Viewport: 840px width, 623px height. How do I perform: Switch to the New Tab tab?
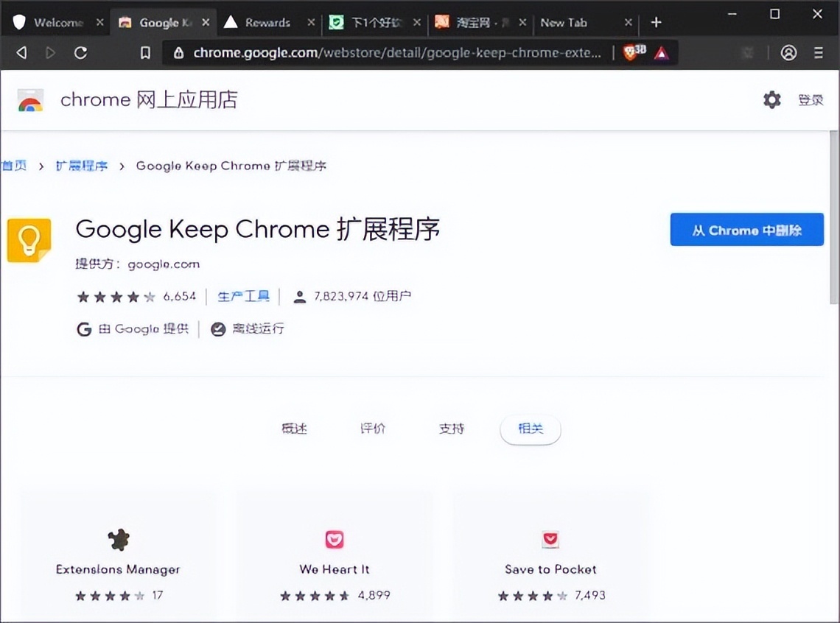(564, 23)
